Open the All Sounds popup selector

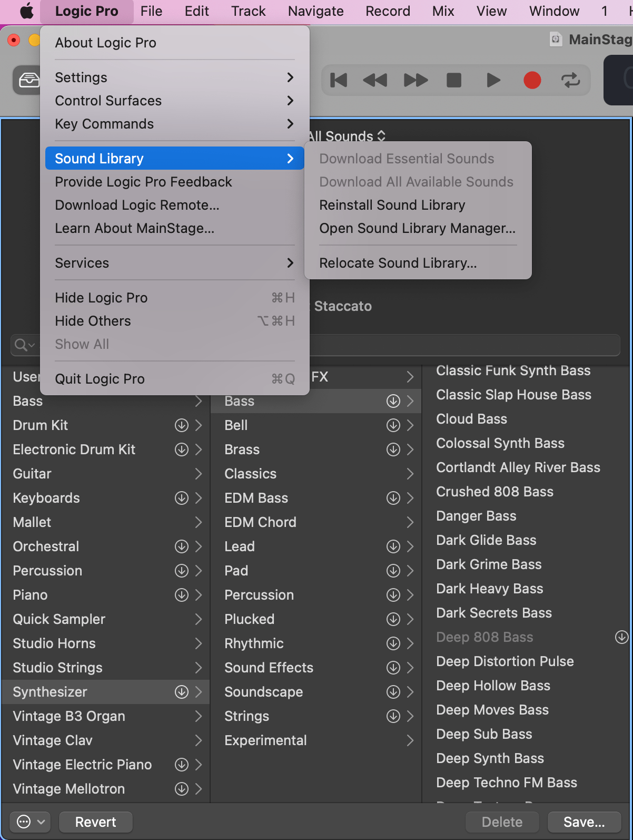tap(348, 136)
